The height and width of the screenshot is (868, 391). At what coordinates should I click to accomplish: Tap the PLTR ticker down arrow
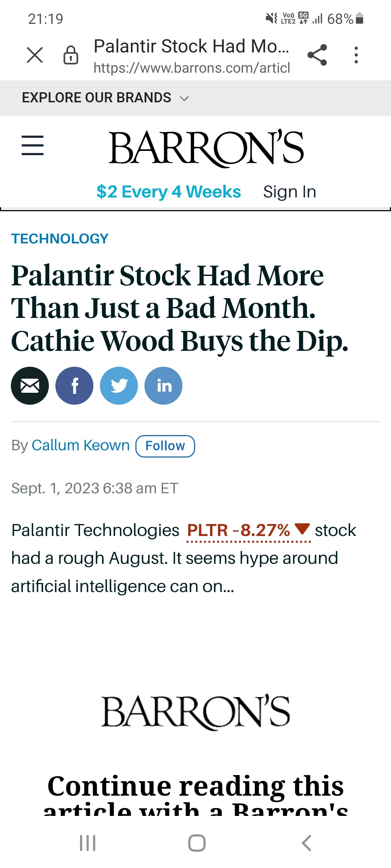[x=302, y=529]
